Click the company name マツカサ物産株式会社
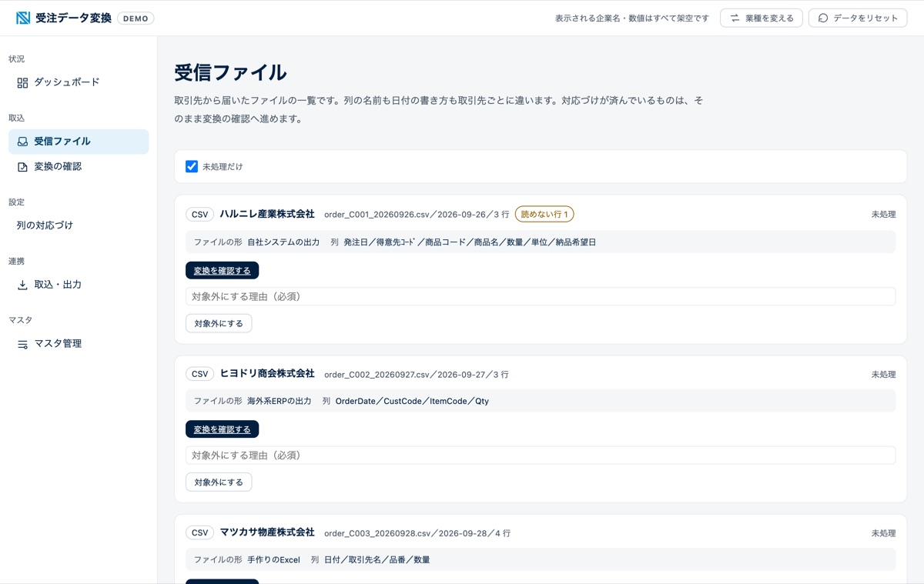 click(x=267, y=532)
